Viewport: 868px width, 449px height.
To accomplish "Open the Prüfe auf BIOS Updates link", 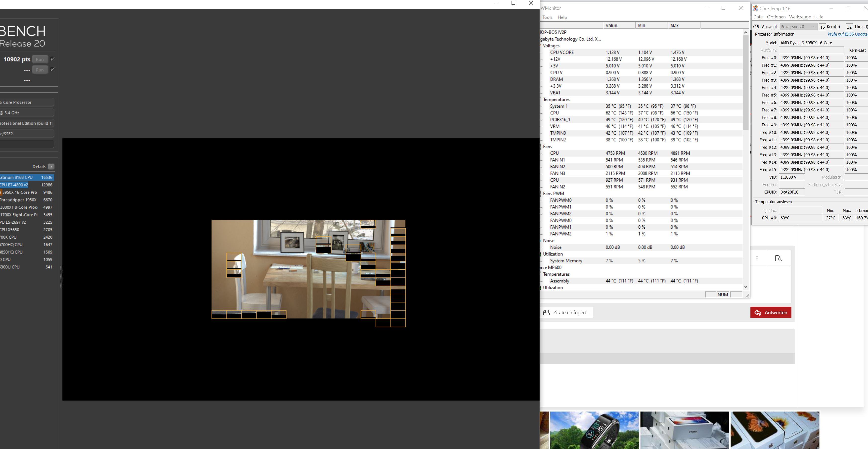I will [x=847, y=34].
